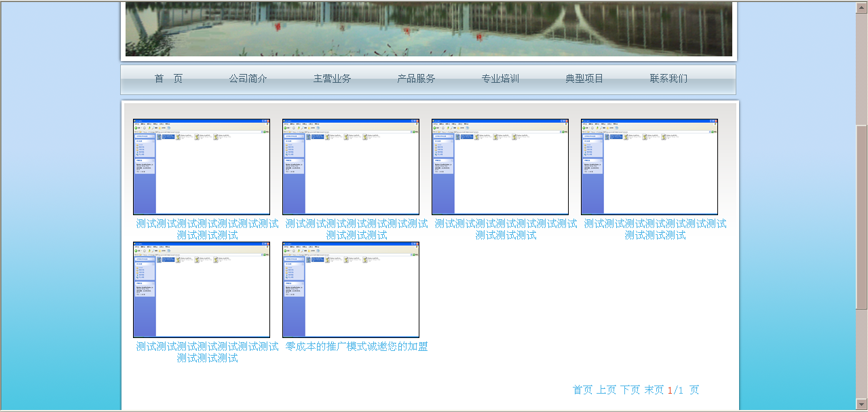Click the vertical scrollbar thumb
868x412 pixels.
(x=862, y=217)
